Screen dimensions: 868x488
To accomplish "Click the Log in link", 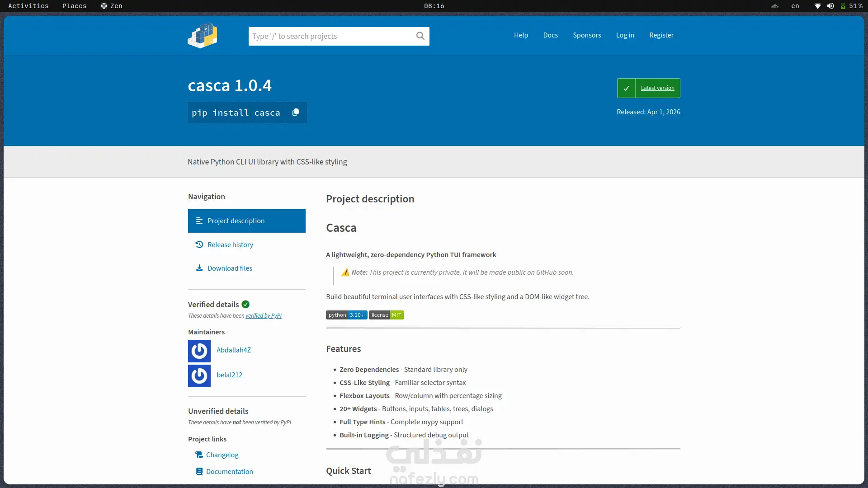I will point(625,35).
